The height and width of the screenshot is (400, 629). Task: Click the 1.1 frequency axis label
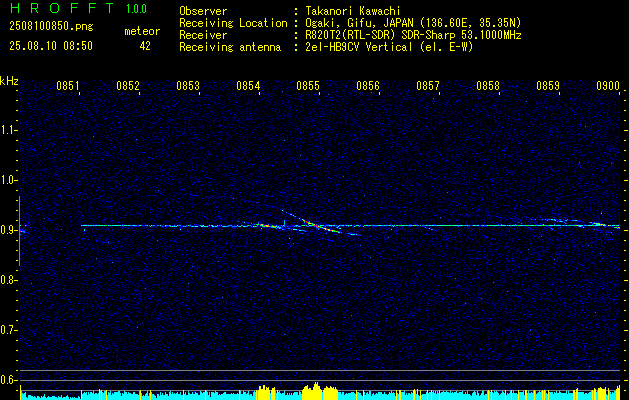point(8,130)
